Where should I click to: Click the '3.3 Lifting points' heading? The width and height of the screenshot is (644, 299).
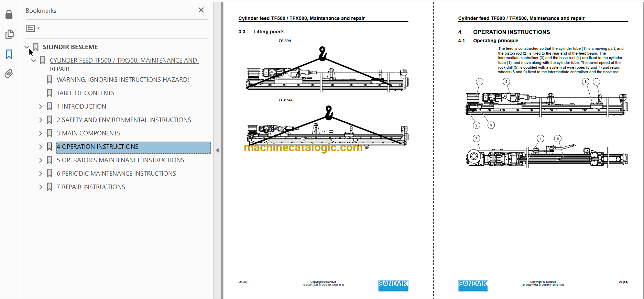(261, 32)
